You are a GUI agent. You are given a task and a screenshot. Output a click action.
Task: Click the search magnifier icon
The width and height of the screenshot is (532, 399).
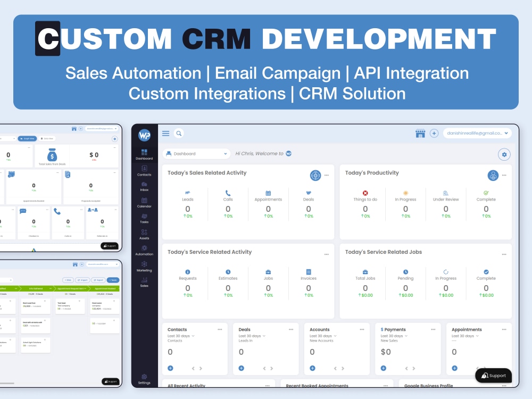(179, 134)
